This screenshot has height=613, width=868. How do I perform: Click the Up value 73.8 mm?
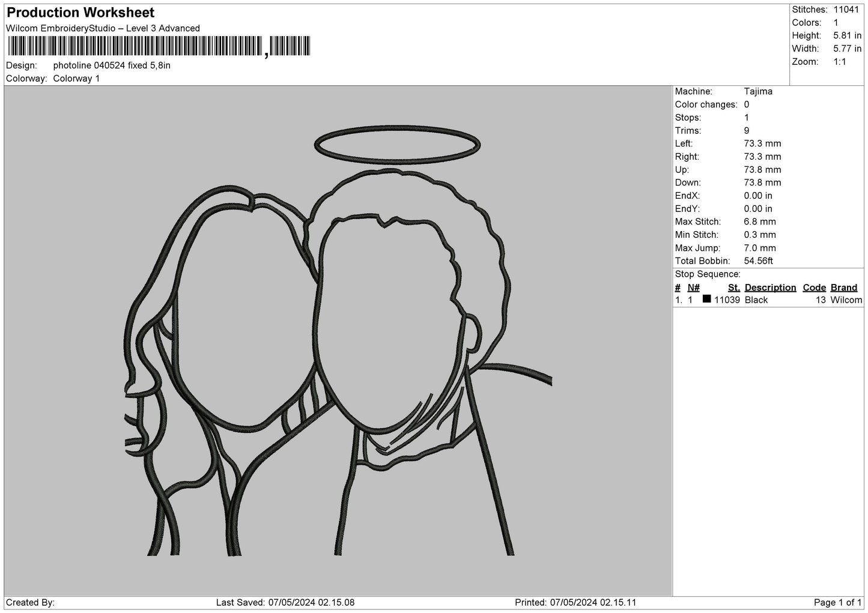[762, 170]
